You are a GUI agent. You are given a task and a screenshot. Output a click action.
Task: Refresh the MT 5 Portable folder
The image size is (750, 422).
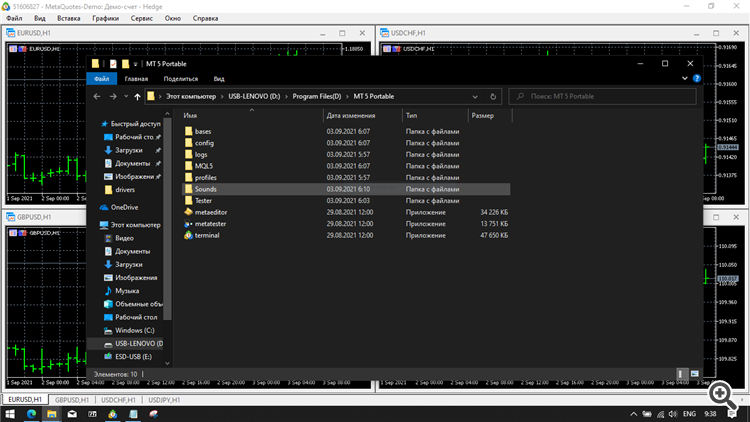[x=493, y=96]
